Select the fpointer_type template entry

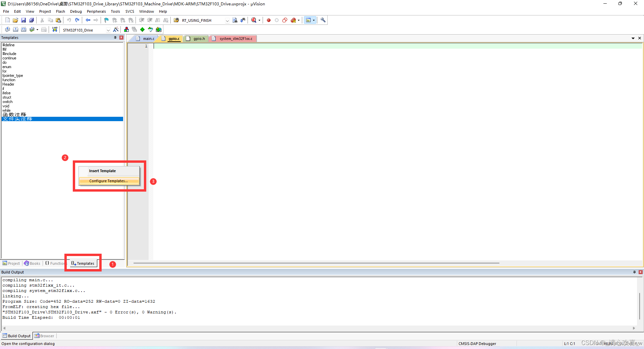click(x=63, y=76)
